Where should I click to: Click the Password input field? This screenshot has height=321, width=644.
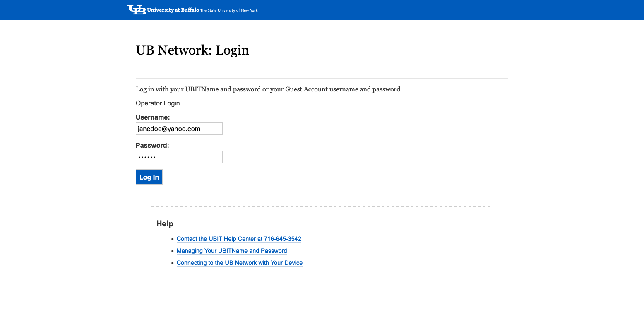[x=179, y=157]
